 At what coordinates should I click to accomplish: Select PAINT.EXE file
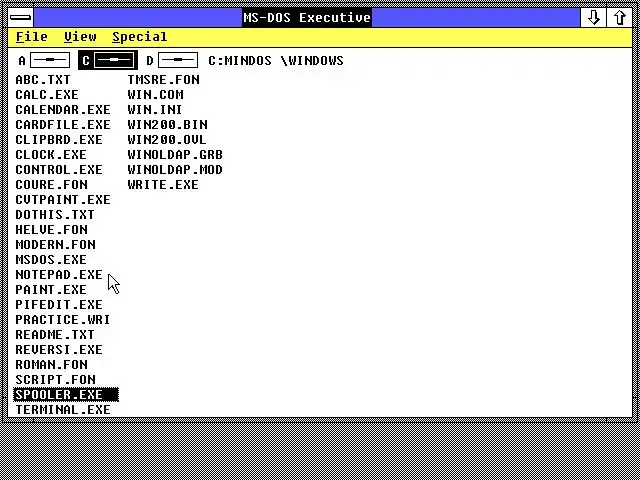pyautogui.click(x=51, y=290)
